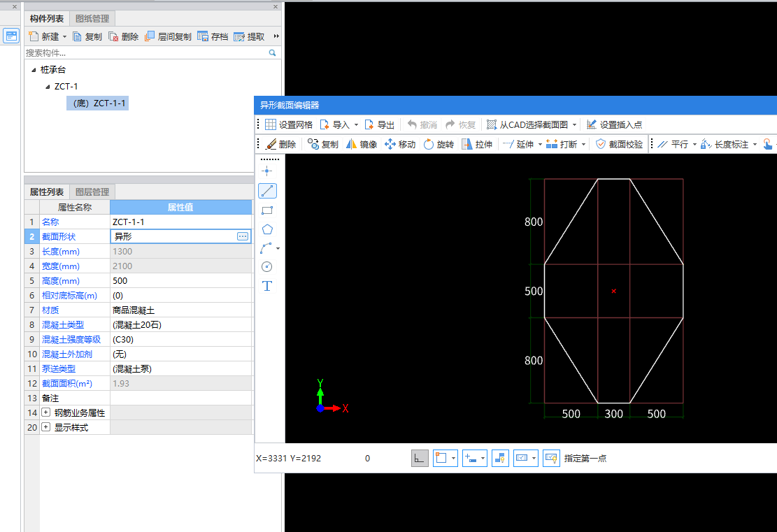Click the 旋转 rotate tool

[439, 144]
